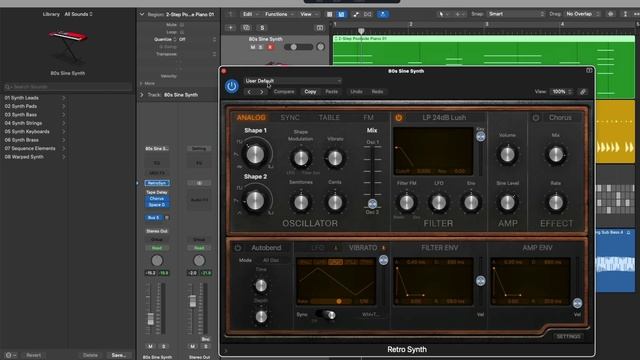Switch to the LFO tab
Viewport: 640px width, 360px height.
[x=318, y=248]
